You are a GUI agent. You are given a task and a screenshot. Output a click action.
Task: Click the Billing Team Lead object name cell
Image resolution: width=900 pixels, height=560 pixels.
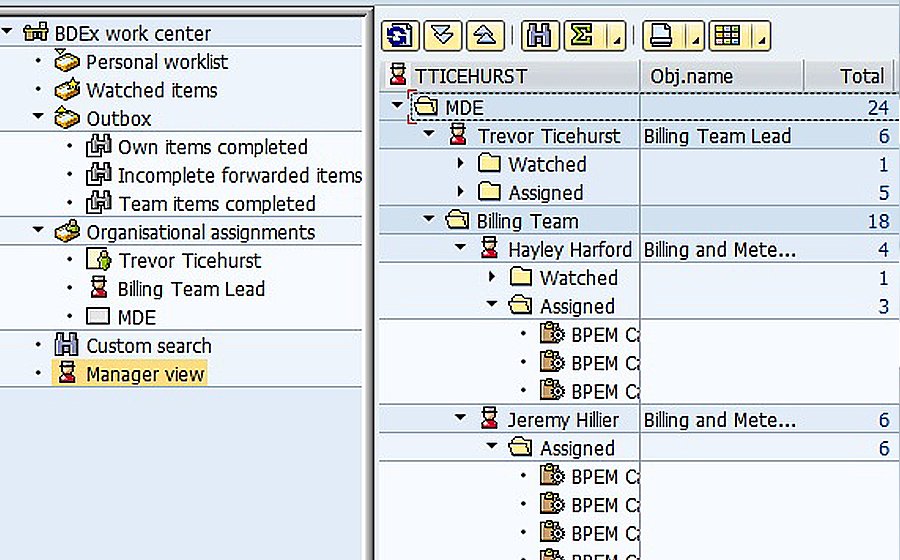717,136
